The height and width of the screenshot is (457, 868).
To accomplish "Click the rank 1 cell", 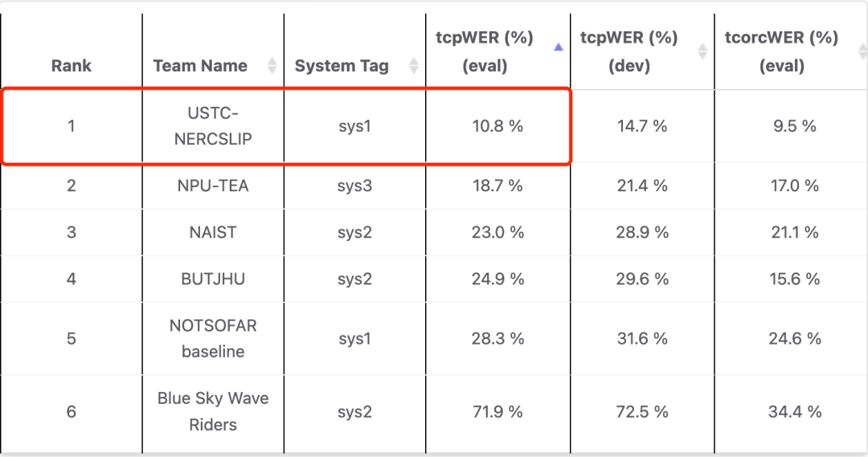I will pos(72,126).
